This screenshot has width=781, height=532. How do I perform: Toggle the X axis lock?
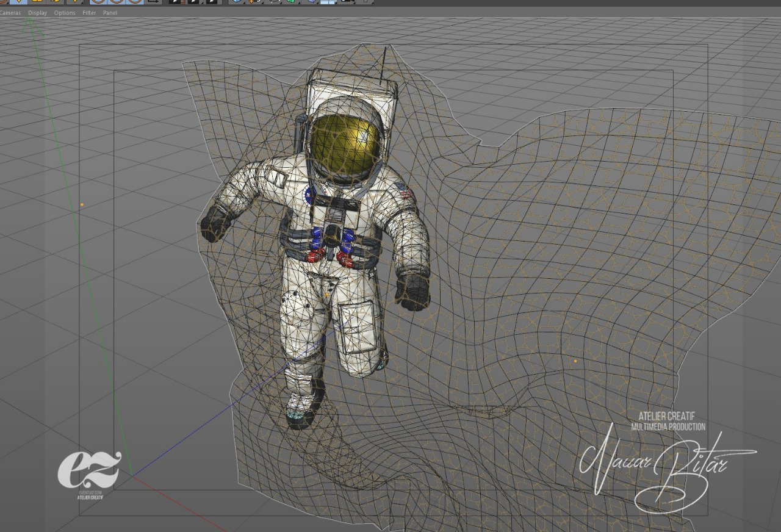pos(98,1)
